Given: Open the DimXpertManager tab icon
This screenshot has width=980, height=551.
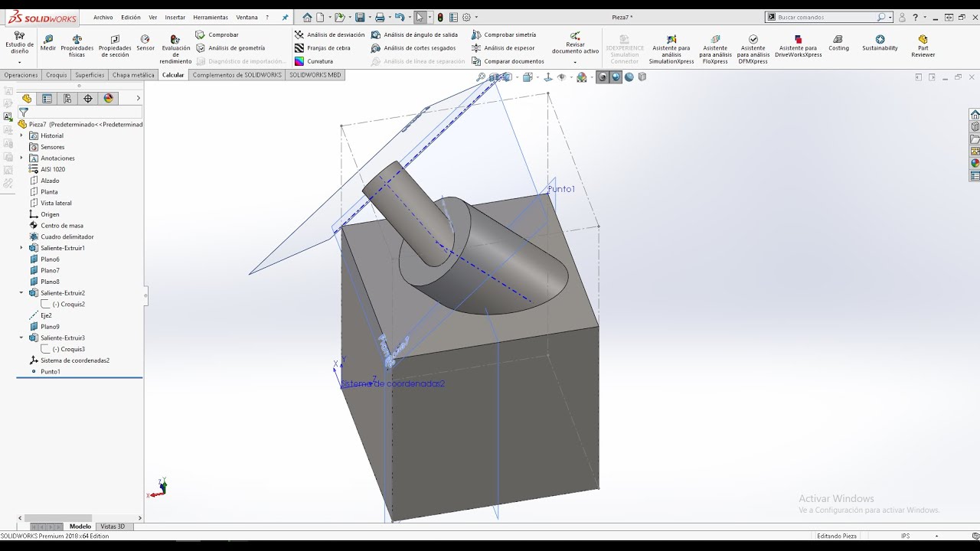Looking at the screenshot, I should (88, 98).
